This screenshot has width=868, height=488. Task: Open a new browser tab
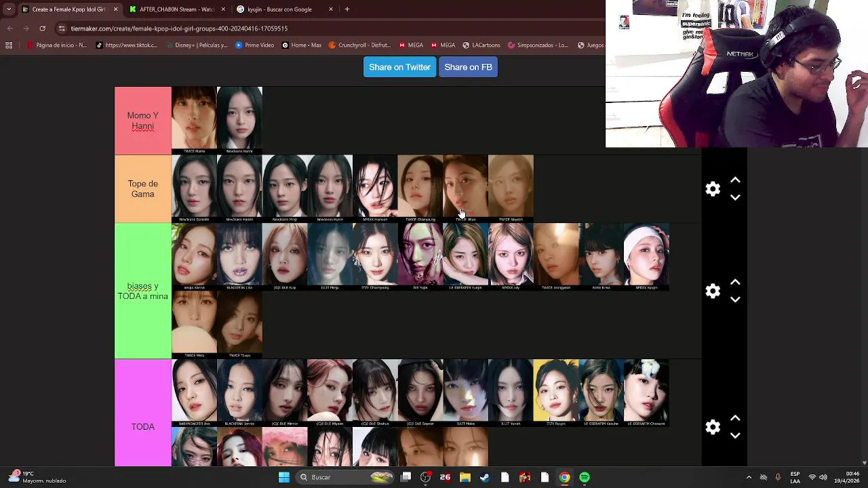click(x=347, y=9)
